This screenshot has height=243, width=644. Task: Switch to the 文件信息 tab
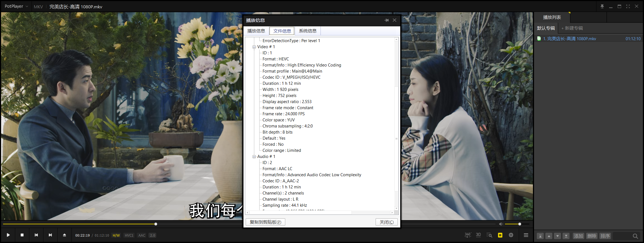tap(282, 31)
